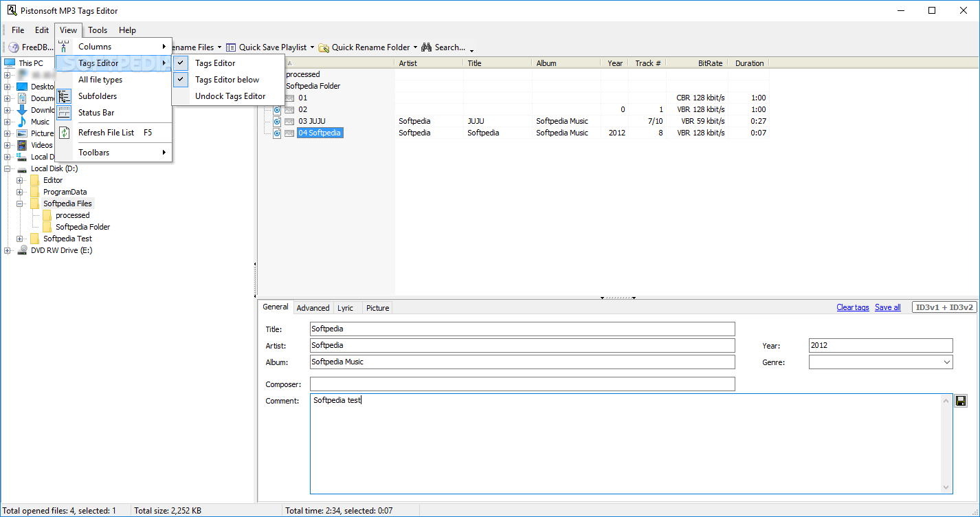Click the Search binoculars icon
Image resolution: width=980 pixels, height=517 pixels.
click(x=426, y=47)
